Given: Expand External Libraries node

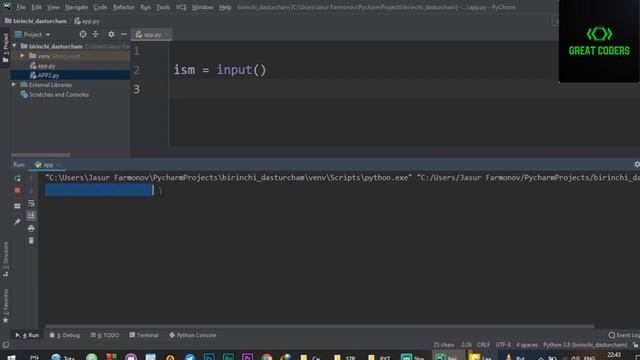Looking at the screenshot, I should 14,84.
